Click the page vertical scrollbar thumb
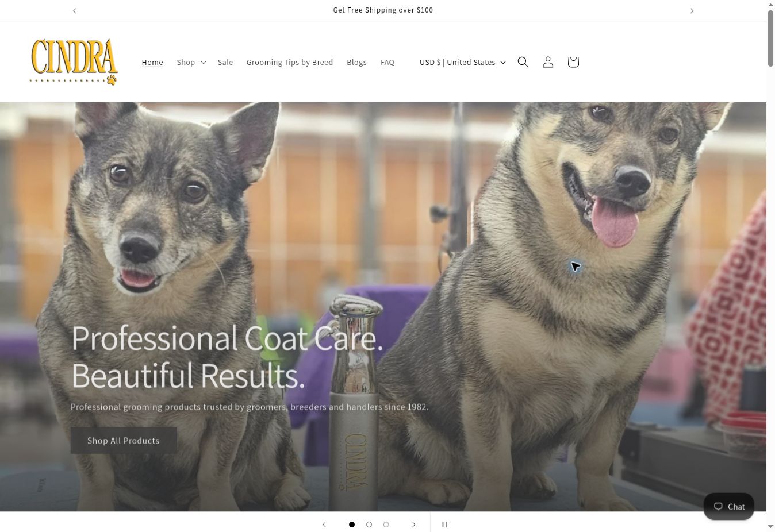Viewport: 775px width, 532px height. [x=770, y=38]
